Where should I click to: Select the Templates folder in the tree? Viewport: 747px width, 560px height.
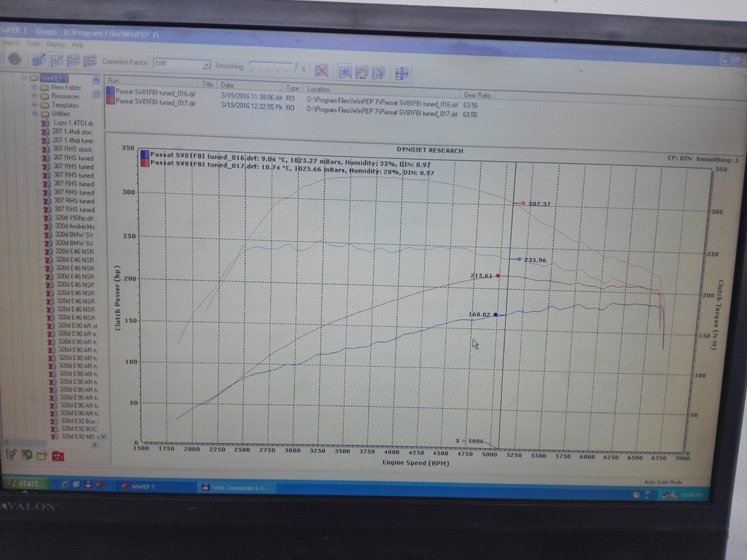(65, 105)
